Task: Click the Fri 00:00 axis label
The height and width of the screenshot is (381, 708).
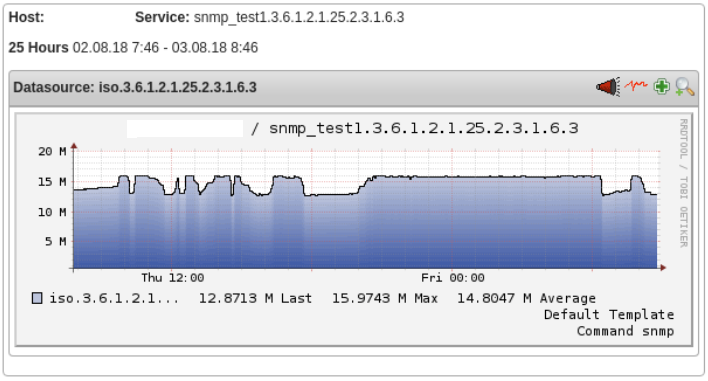Action: 453,278
